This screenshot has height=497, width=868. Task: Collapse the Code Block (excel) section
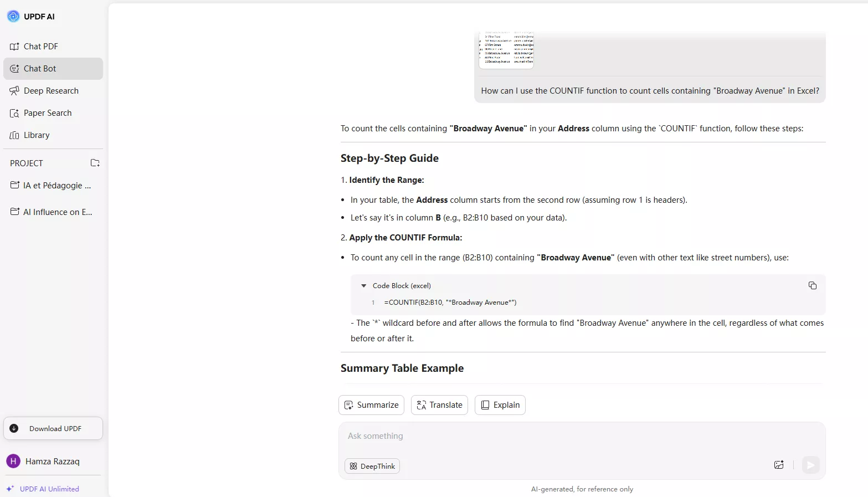pyautogui.click(x=364, y=286)
